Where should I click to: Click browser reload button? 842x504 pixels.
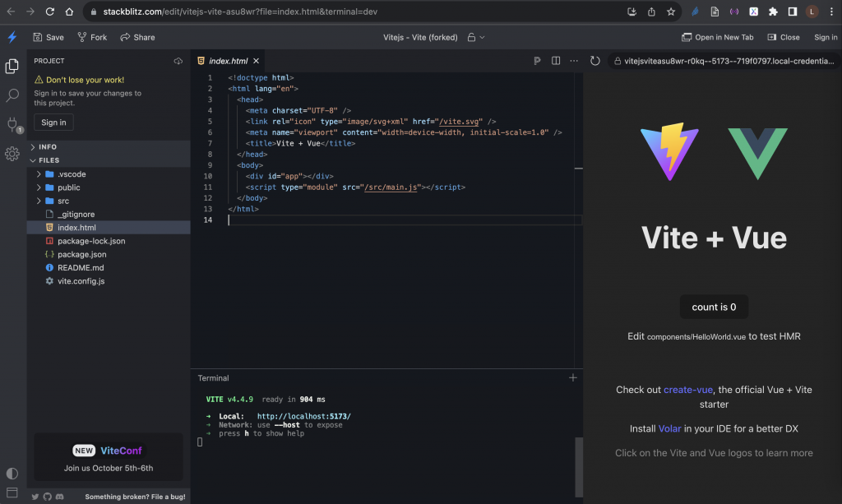(50, 12)
